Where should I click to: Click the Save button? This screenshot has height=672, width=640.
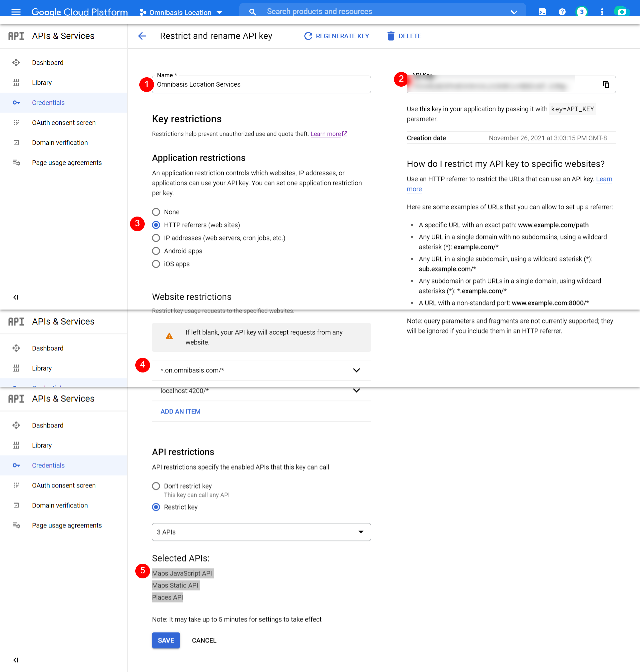(x=166, y=640)
